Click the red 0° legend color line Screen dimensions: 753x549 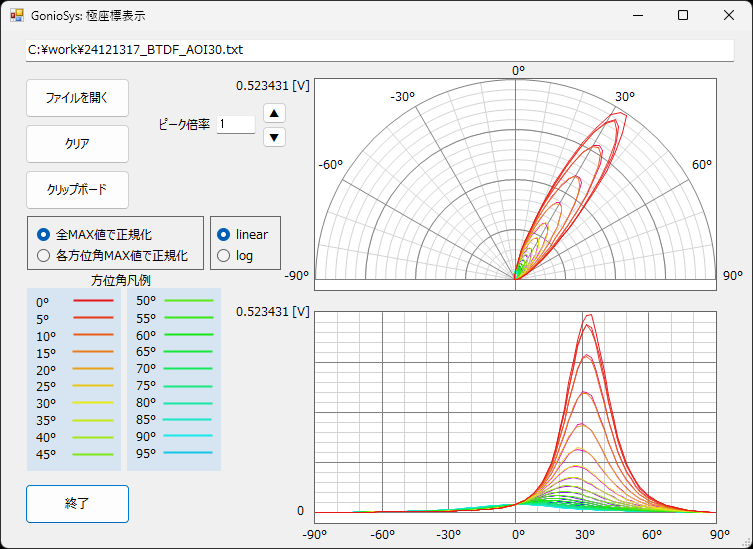93,301
